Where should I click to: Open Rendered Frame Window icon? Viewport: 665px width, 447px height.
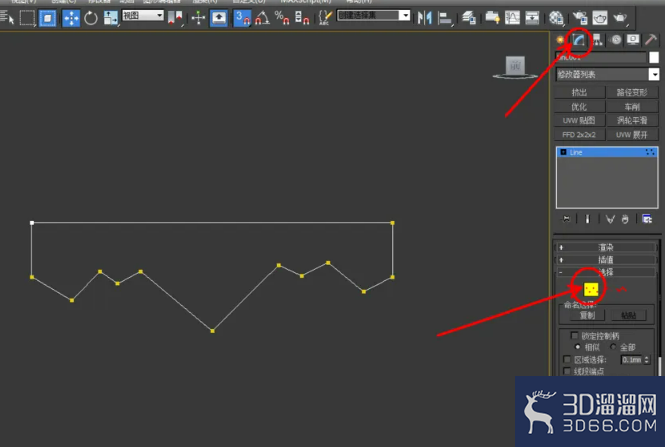pos(600,18)
